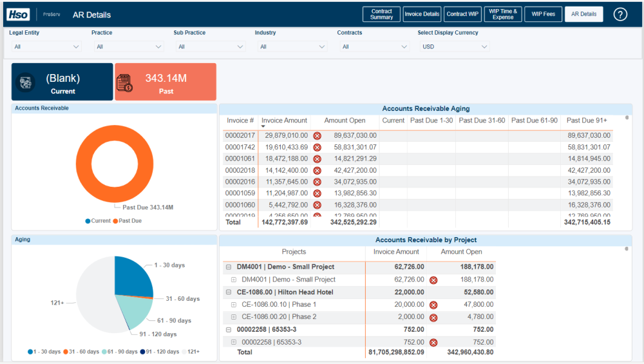Click sort arrow under Invoice Amount column
Screen dimensions: 644x364
[x=263, y=126]
